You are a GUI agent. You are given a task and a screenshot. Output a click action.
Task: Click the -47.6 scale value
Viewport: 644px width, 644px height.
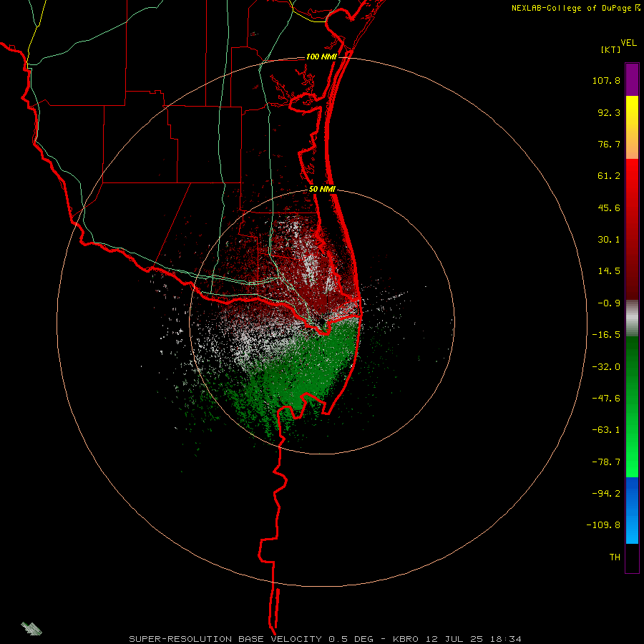point(606,399)
